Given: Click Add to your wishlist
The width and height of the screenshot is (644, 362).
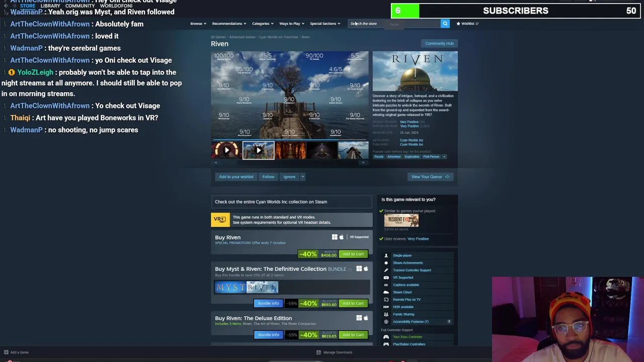Looking at the screenshot, I should [x=236, y=176].
